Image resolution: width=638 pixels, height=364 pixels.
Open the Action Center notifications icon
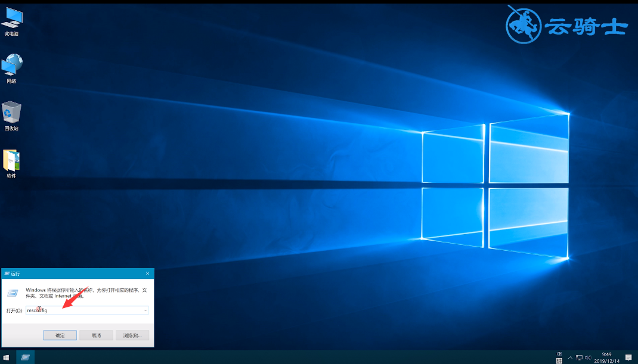click(628, 357)
